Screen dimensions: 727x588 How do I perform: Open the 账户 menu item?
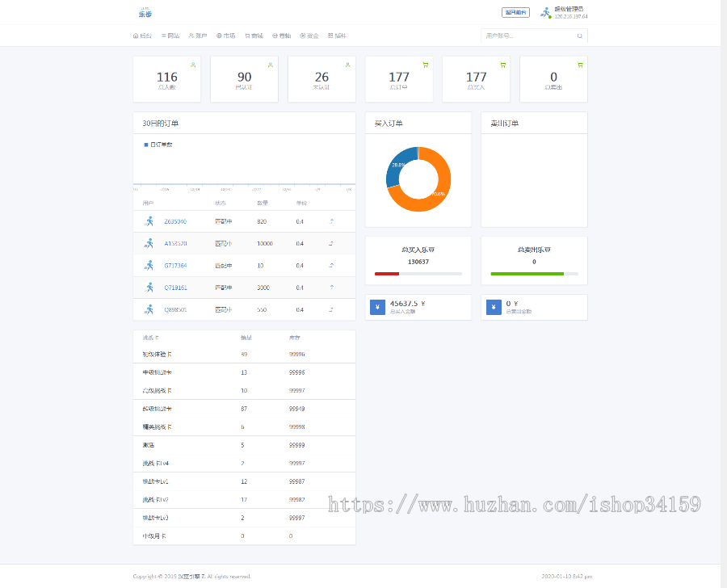pyautogui.click(x=198, y=36)
